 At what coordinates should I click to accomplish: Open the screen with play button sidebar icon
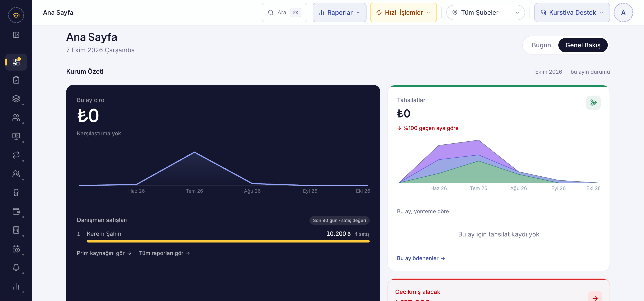pos(16,136)
